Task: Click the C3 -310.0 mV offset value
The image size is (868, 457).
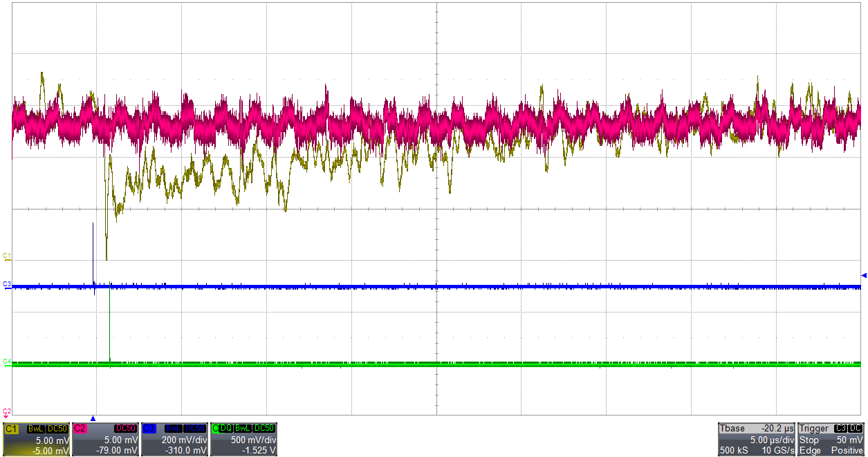Action: pyautogui.click(x=185, y=451)
